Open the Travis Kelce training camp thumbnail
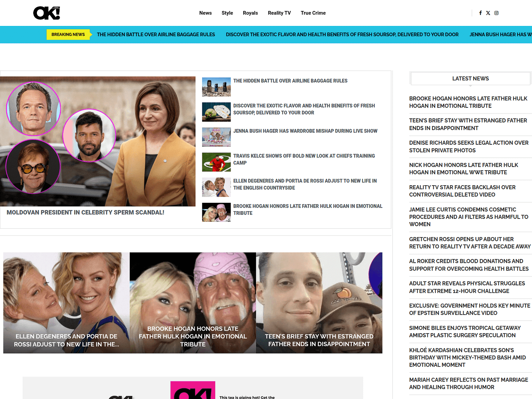Image resolution: width=532 pixels, height=399 pixels. click(216, 162)
